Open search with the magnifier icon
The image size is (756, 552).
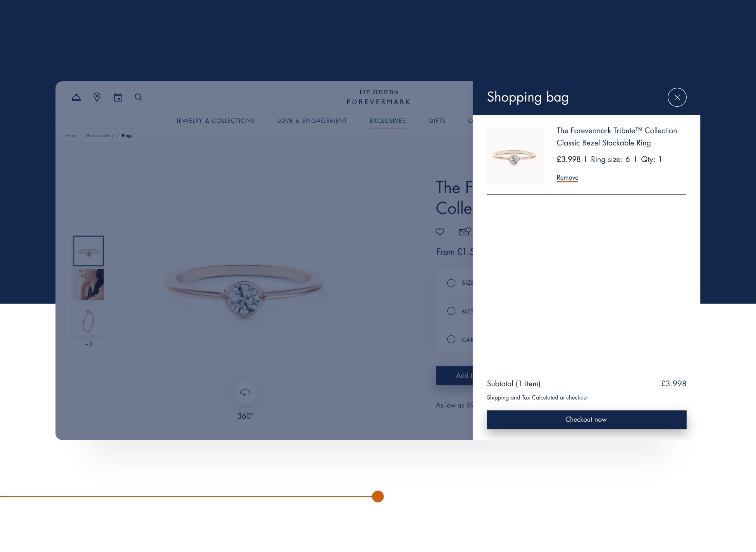tap(138, 97)
